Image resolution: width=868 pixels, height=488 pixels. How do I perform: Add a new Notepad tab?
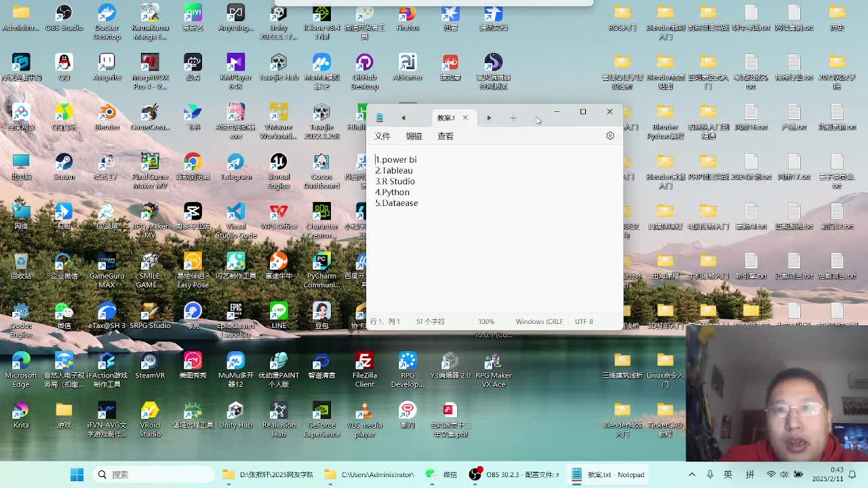point(513,118)
